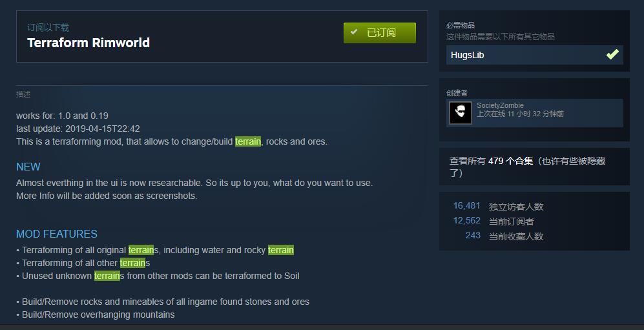
Task: Click the 创建者 creators section label
Action: (x=457, y=93)
